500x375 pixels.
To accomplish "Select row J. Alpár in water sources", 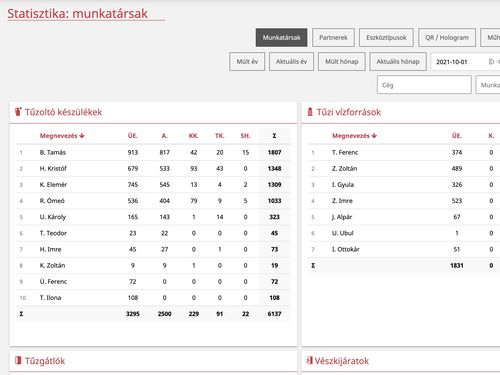I will 404,217.
